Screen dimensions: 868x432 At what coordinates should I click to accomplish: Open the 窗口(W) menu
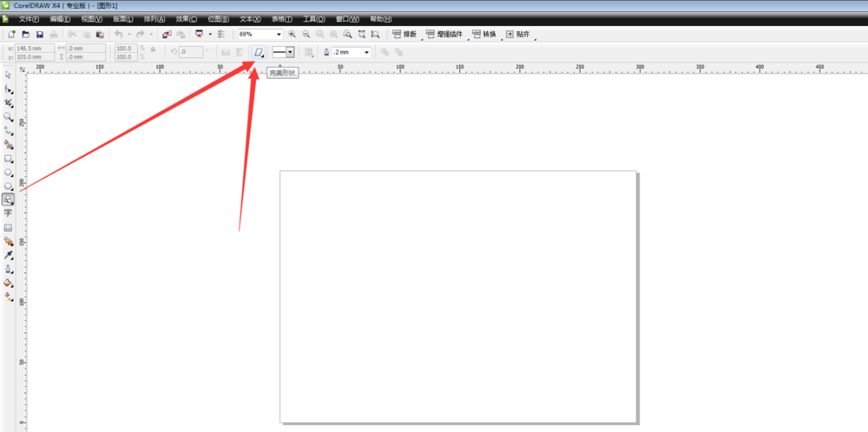pos(347,19)
